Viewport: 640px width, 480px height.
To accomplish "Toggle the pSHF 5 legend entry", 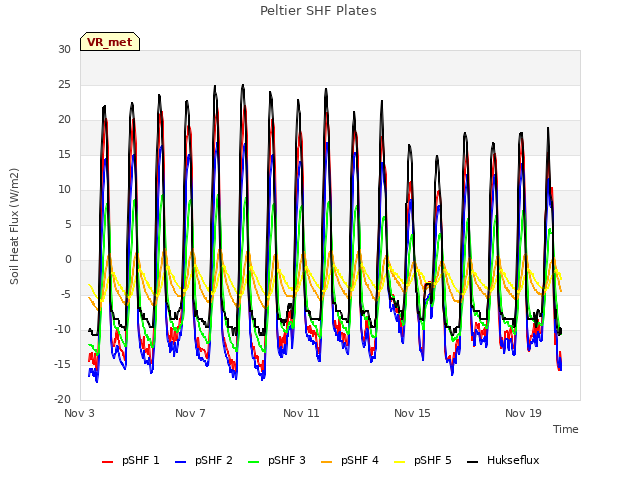I will 423,460.
